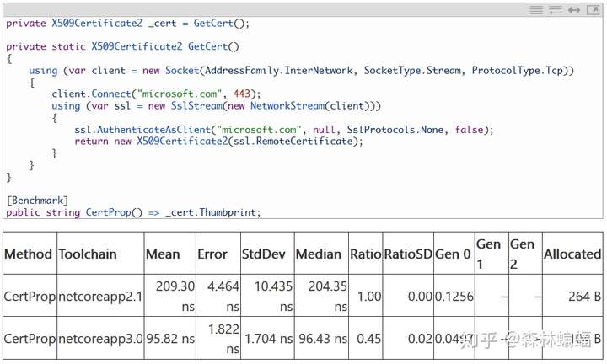
Task: Click the client.Connect code line
Action: tap(156, 94)
